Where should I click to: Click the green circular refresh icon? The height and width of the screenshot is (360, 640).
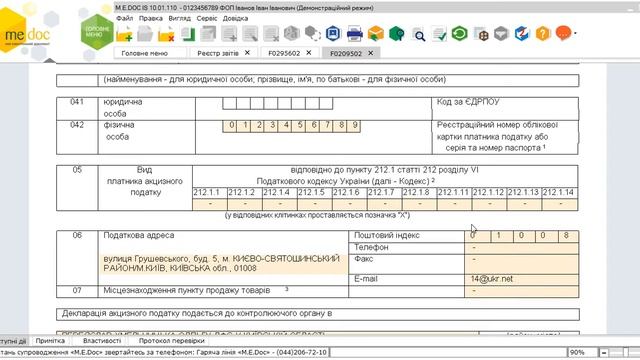coord(460,33)
